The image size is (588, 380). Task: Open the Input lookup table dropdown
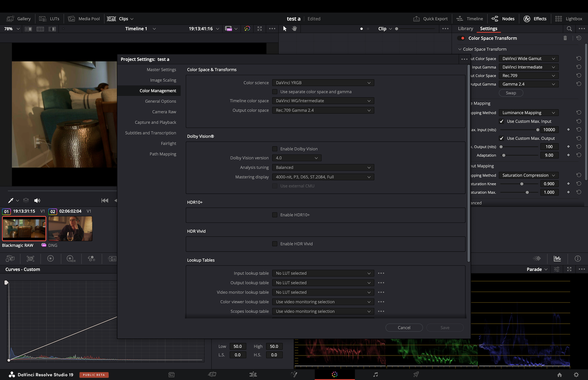pyautogui.click(x=323, y=273)
